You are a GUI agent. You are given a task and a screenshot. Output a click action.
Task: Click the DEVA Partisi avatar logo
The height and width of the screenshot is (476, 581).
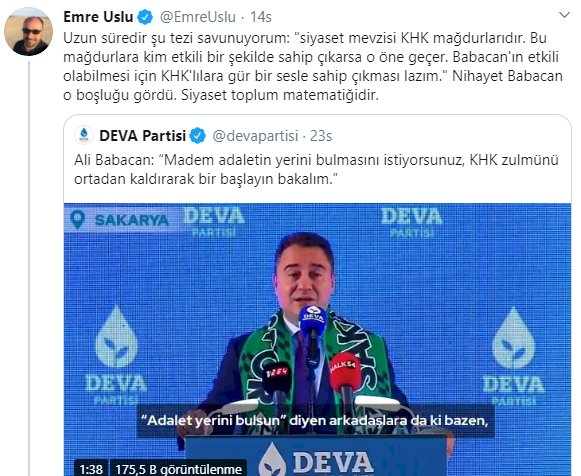click(84, 136)
